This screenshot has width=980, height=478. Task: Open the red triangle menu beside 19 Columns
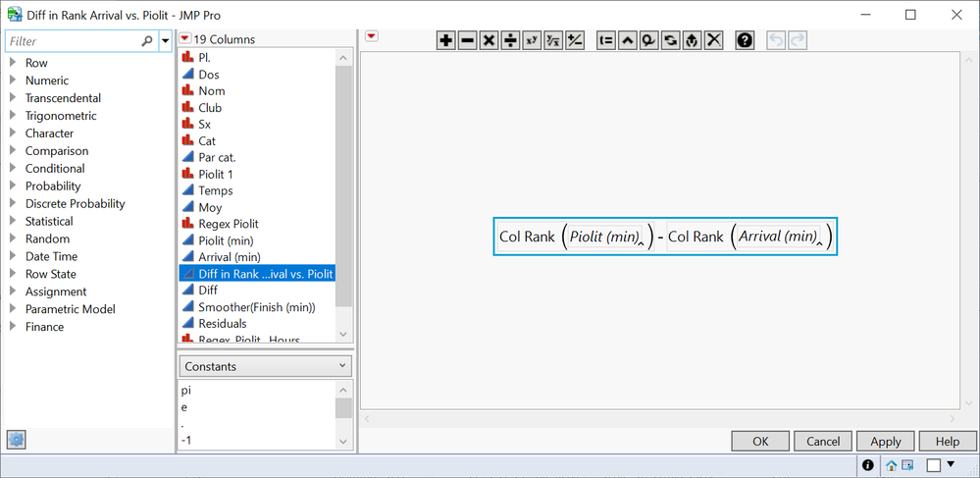(x=185, y=39)
